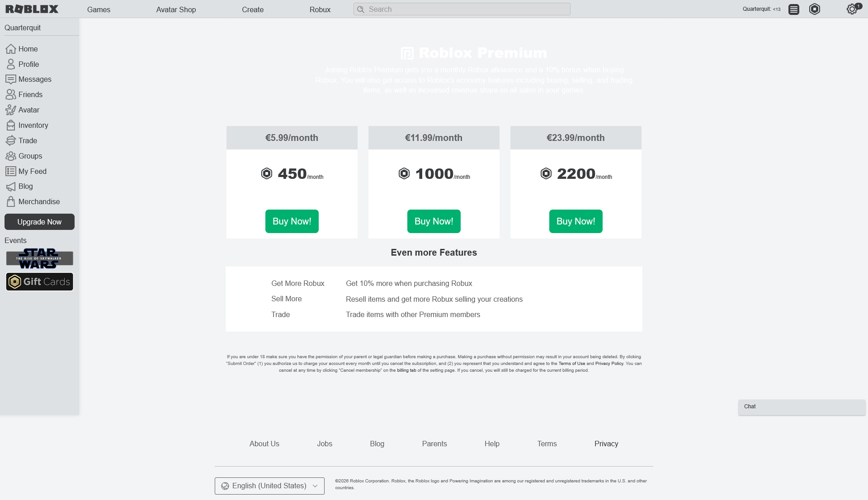Open the Messages sidebar icon
Image resolution: width=868 pixels, height=500 pixels.
click(11, 79)
